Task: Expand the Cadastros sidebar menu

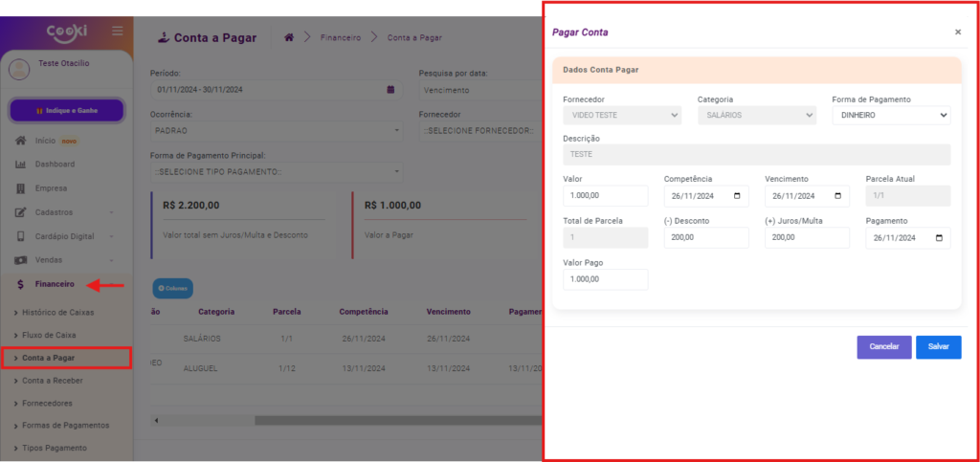Action: 65,212
